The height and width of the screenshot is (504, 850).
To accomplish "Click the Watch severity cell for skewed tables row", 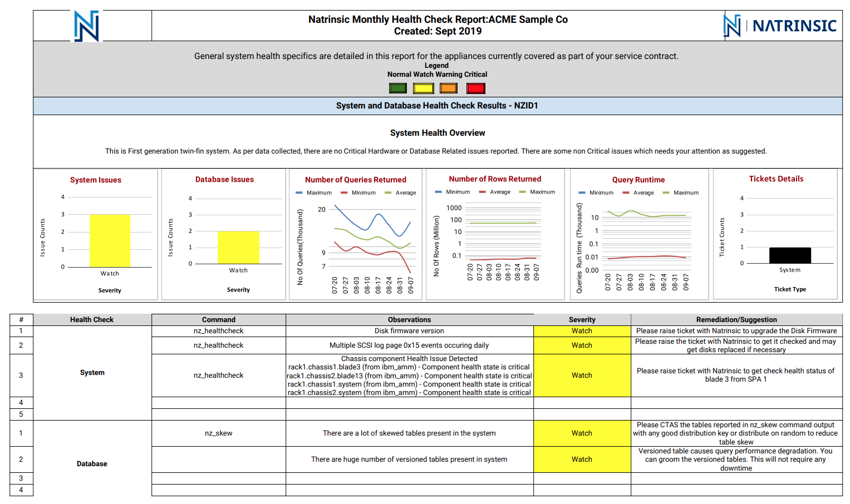I will [582, 433].
